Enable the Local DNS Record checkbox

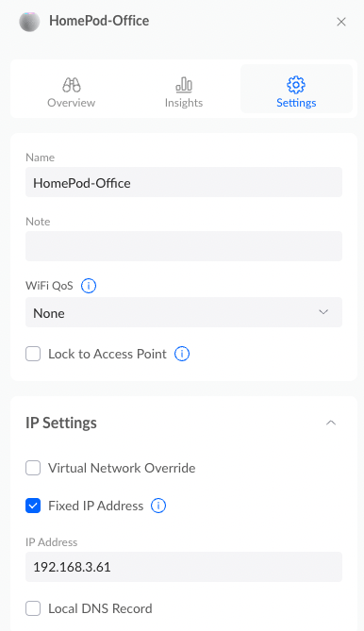coord(33,608)
